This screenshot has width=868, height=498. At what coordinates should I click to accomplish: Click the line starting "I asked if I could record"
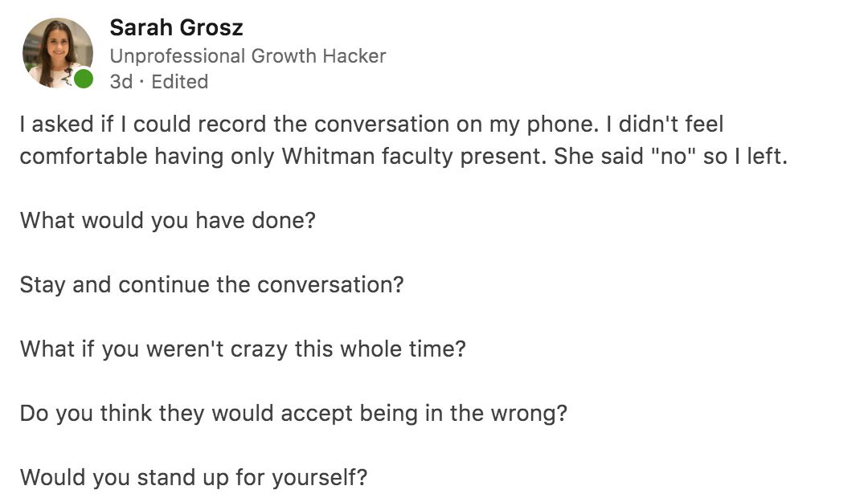click(x=371, y=124)
